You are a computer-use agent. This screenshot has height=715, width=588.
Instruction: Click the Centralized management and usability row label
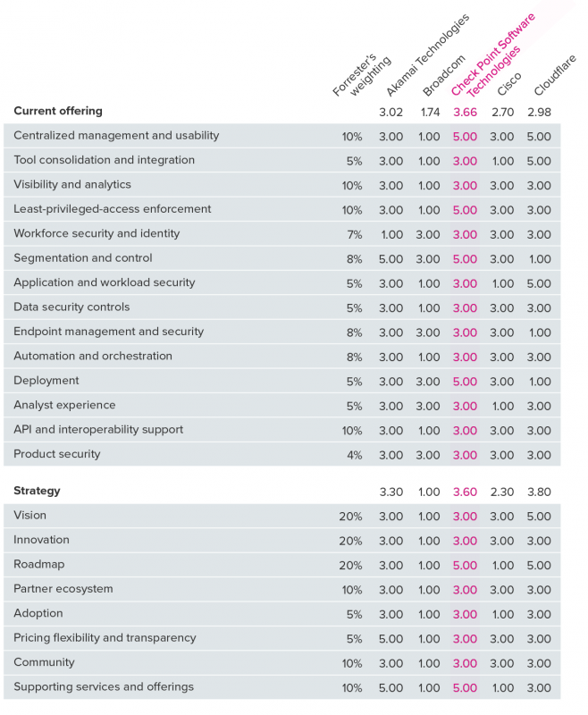point(116,136)
